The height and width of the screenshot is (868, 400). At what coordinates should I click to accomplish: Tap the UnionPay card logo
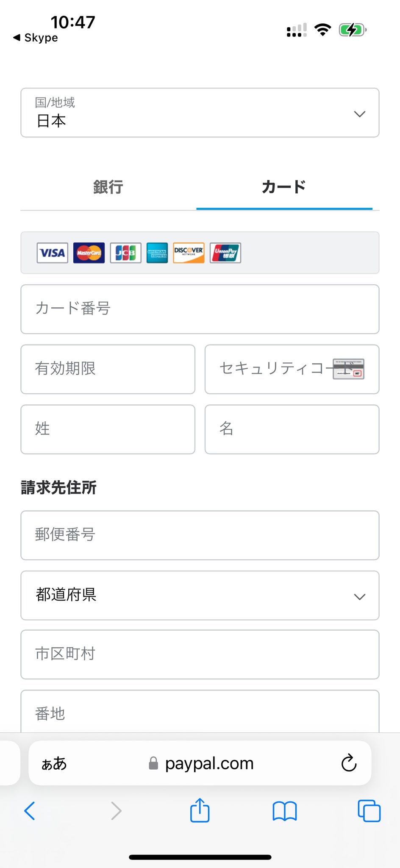point(225,253)
